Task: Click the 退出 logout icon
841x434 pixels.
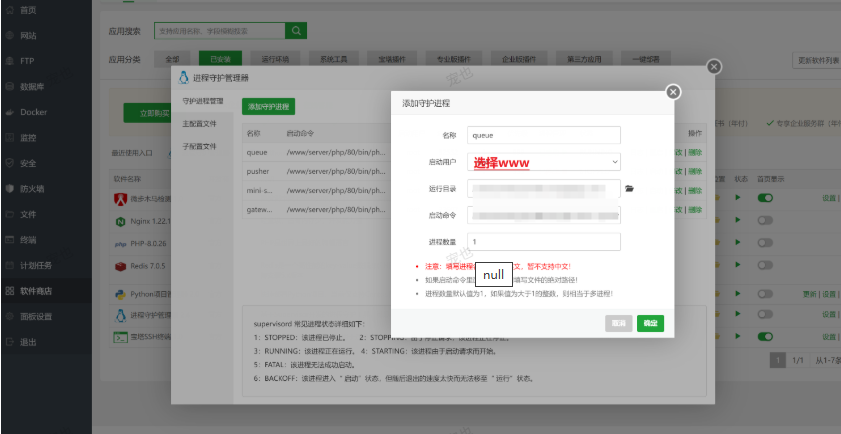Action: pos(10,342)
